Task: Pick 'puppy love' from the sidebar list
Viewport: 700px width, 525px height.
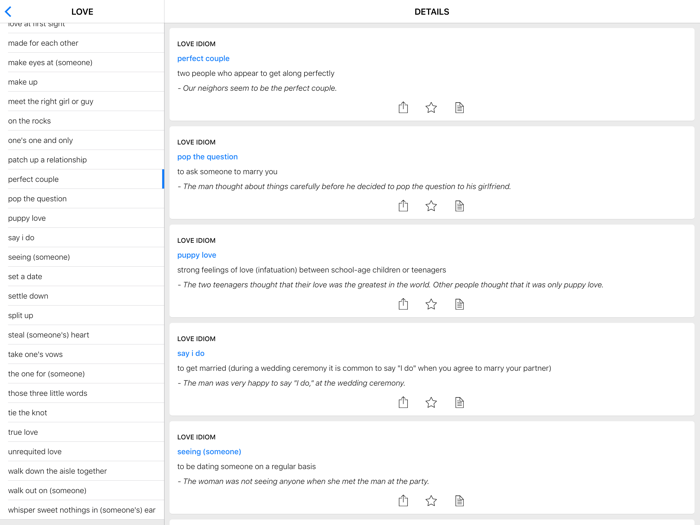Action: (x=82, y=218)
